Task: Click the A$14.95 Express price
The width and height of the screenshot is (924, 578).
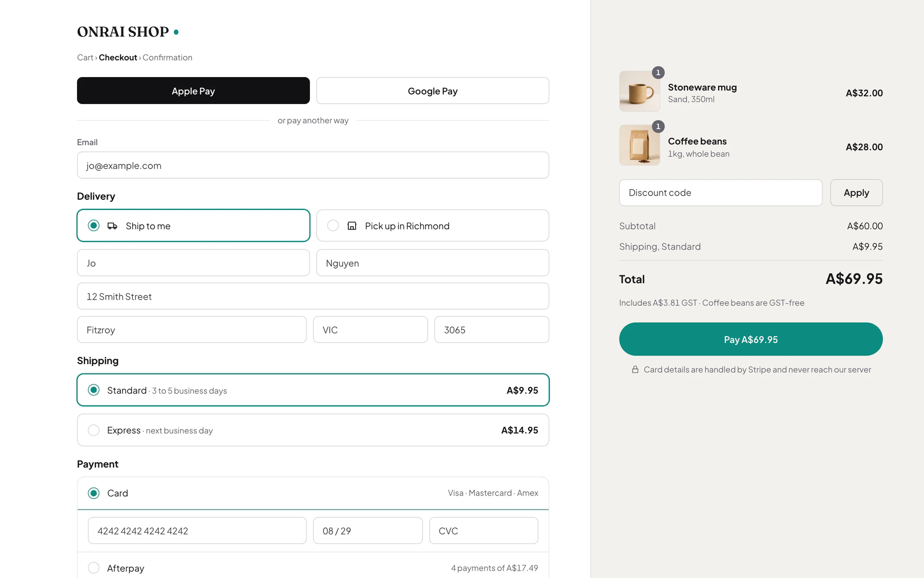Action: pos(519,430)
